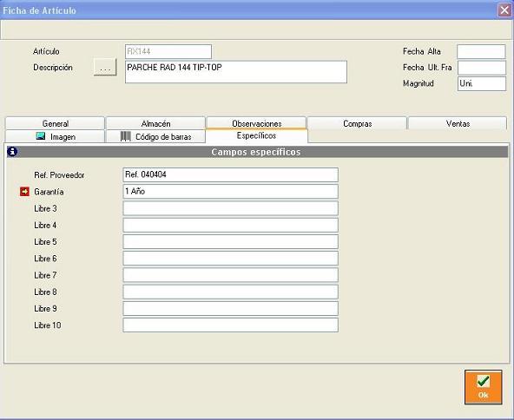Click the blue info icon beside Campos específicos
The width and height of the screenshot is (514, 420).
pos(12,152)
